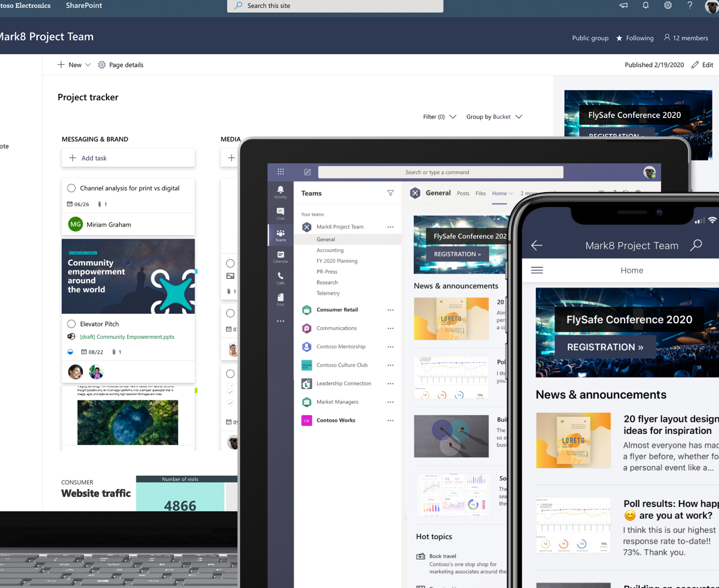Click the Teams Search or type a command box
Viewport: 719px width, 588px height.
[441, 172]
